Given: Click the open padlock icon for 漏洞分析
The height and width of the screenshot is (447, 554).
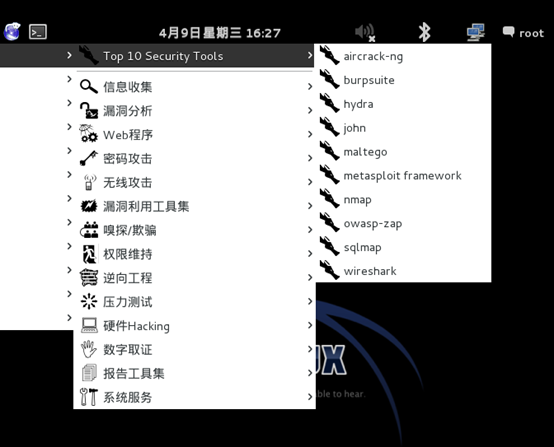Looking at the screenshot, I should click(89, 110).
